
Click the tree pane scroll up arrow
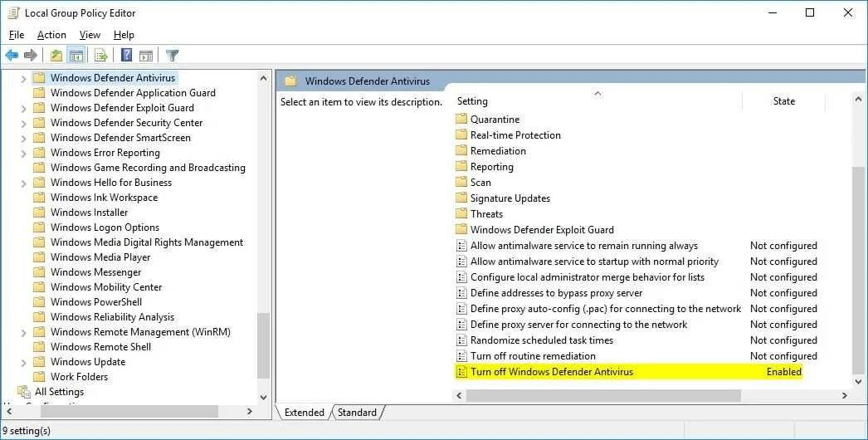point(264,79)
